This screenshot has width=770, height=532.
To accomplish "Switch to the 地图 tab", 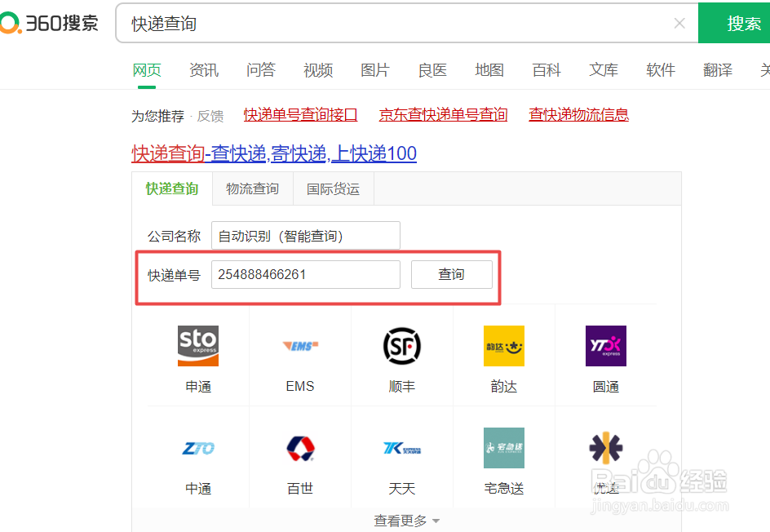I will (489, 70).
